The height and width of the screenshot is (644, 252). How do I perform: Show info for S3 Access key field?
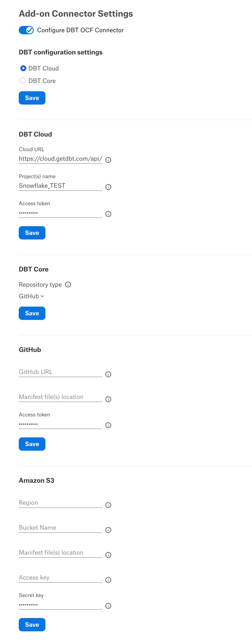point(108,580)
